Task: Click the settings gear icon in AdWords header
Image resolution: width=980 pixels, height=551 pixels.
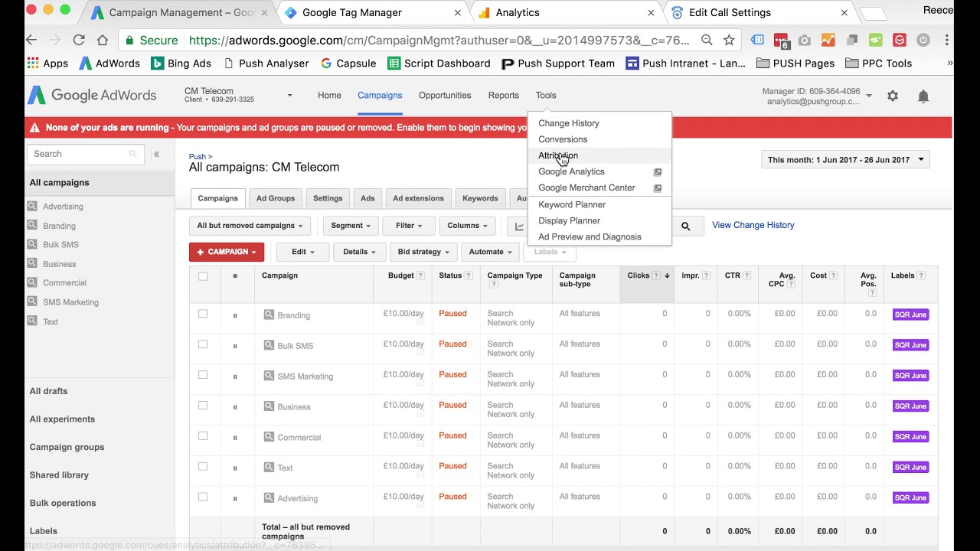Action: 893,96
